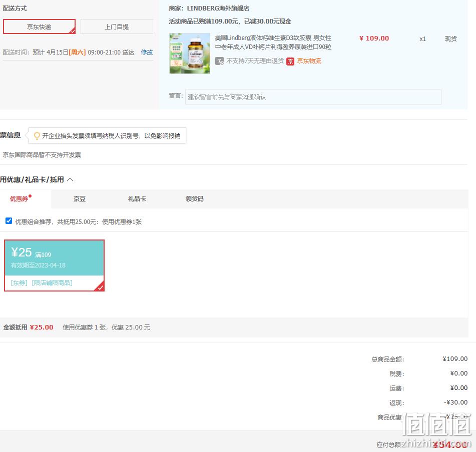The height and width of the screenshot is (452, 476).
Task: Open the Lindberg calcium product thumbnail
Action: pyautogui.click(x=190, y=53)
